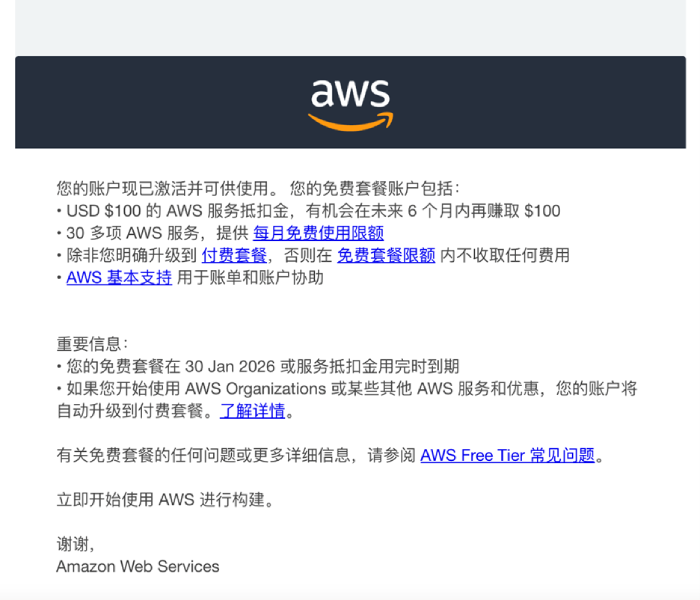Open the 每月免费使用限额 link
Screen dimensions: 700x600
click(x=318, y=233)
